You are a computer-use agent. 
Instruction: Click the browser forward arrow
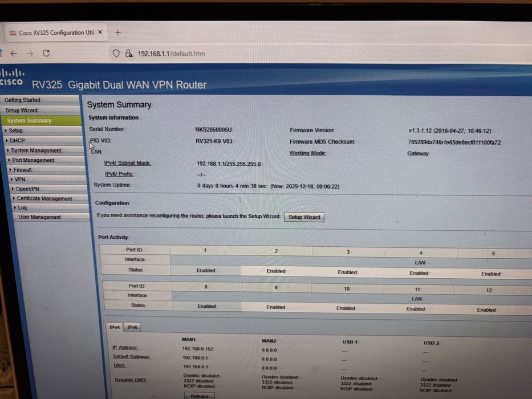[x=30, y=54]
